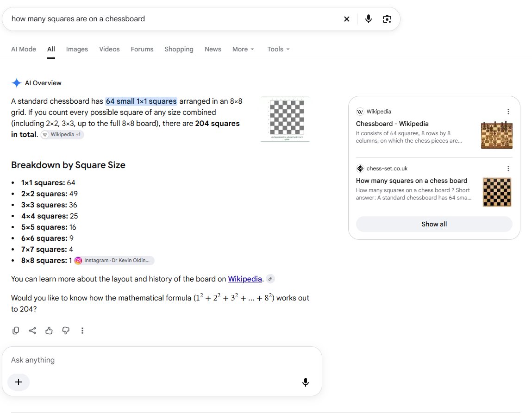Click plus button in Ask anything box
This screenshot has width=532, height=413.
19,382
